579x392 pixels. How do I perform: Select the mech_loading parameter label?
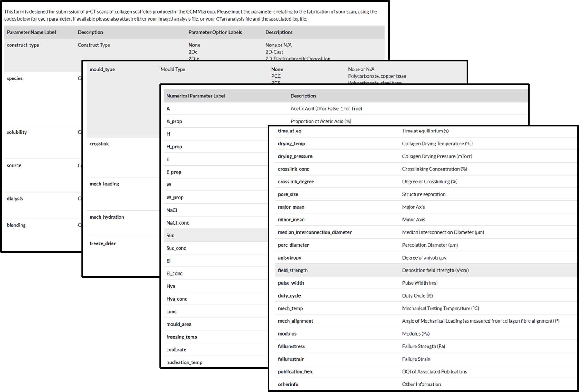tap(104, 184)
